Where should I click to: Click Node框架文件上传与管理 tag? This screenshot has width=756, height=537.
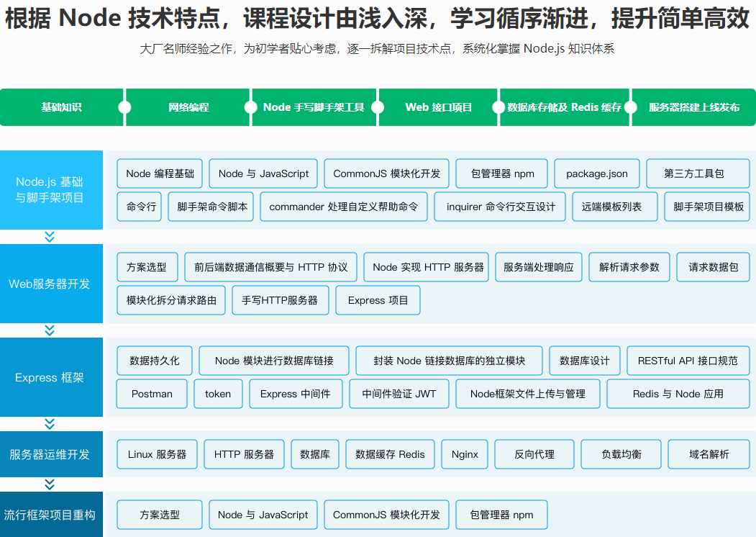click(528, 394)
